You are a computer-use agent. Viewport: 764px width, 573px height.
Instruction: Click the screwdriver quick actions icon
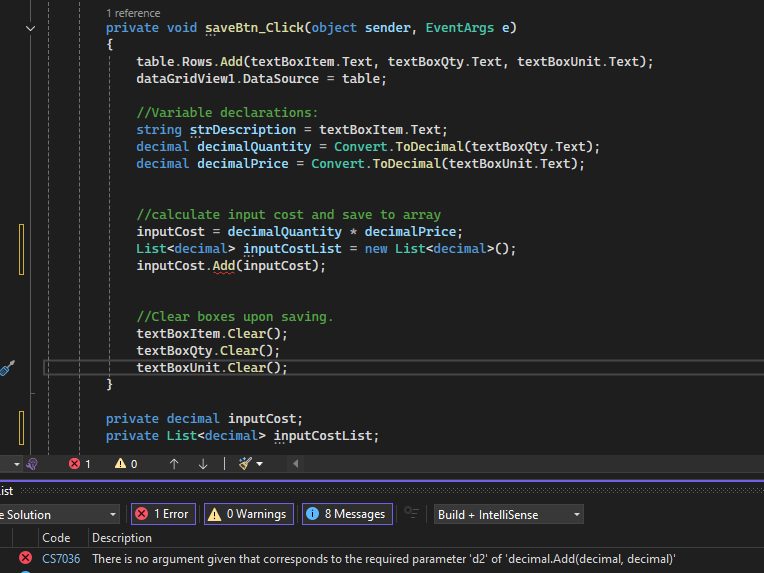pyautogui.click(x=7, y=368)
